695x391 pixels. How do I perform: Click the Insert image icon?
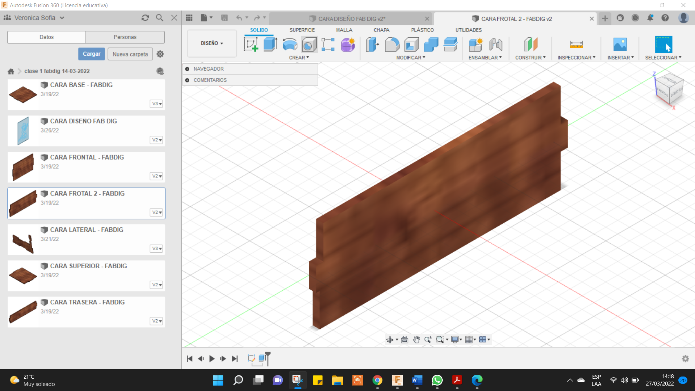620,44
